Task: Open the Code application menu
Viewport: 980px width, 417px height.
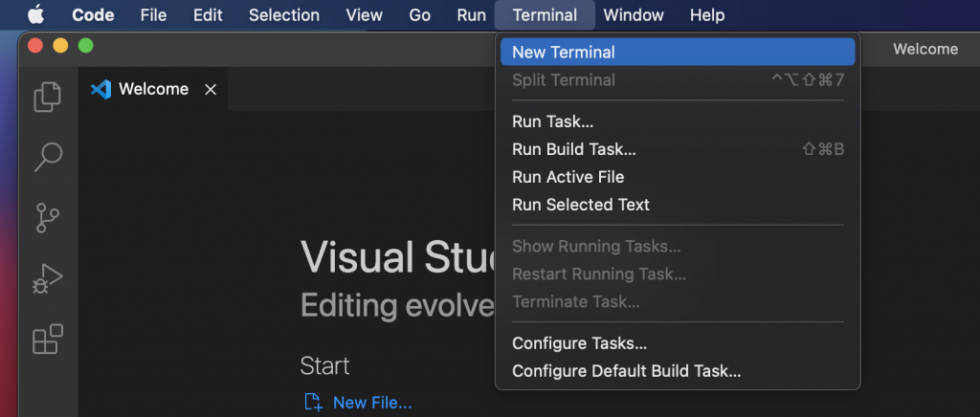Action: [x=93, y=15]
